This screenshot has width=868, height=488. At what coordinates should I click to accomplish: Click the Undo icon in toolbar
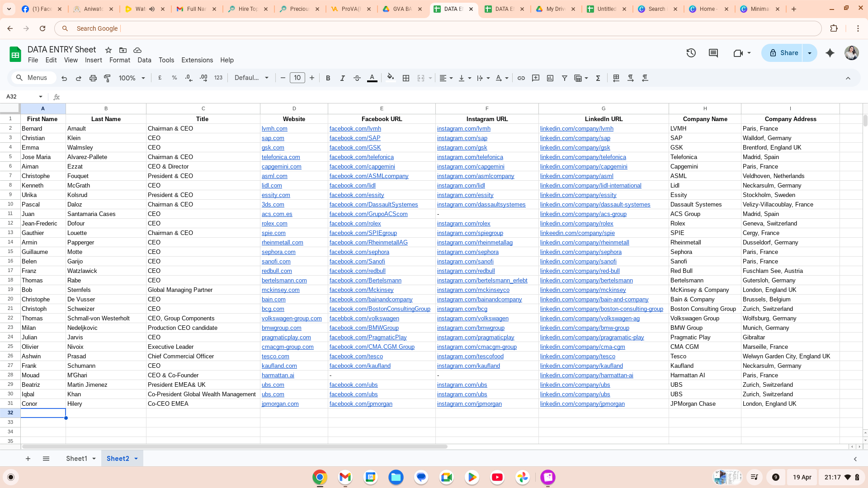click(x=64, y=78)
